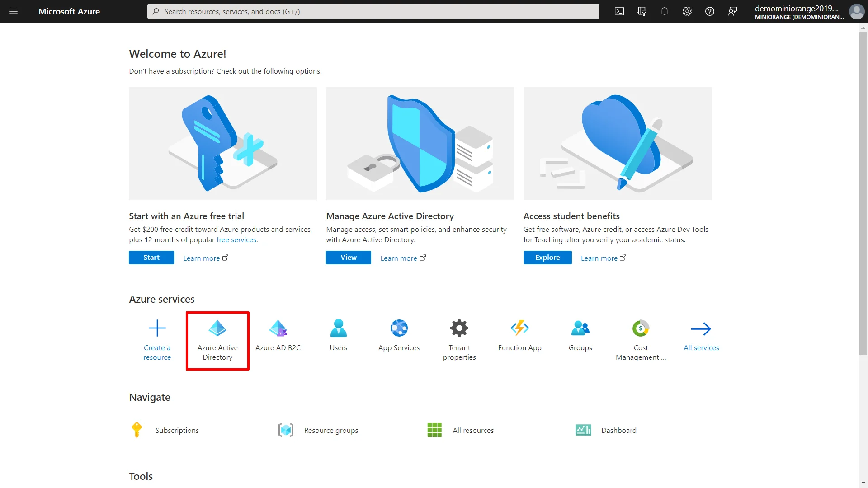Click the Microsoft Azure home title
Screen dimensions: 868x488
pyautogui.click(x=69, y=11)
